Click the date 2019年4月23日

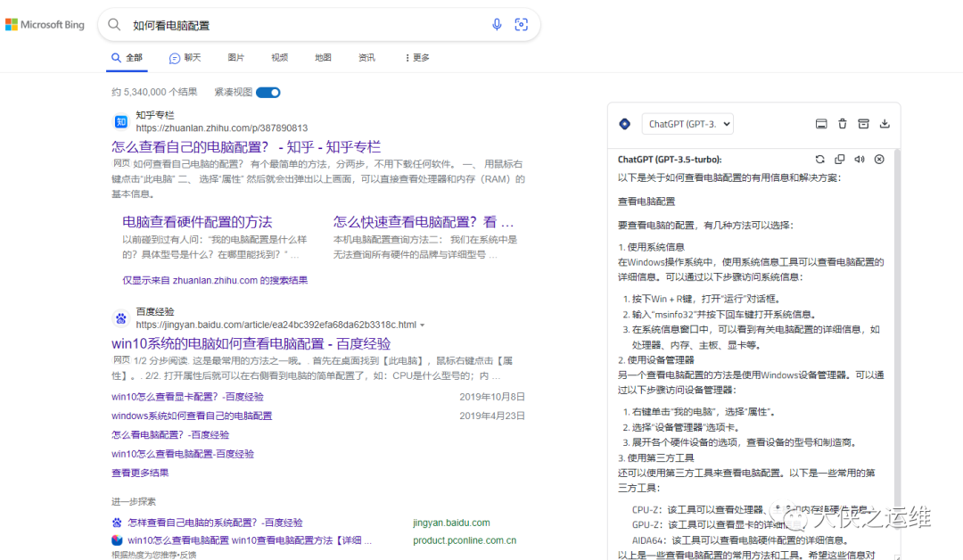click(492, 416)
